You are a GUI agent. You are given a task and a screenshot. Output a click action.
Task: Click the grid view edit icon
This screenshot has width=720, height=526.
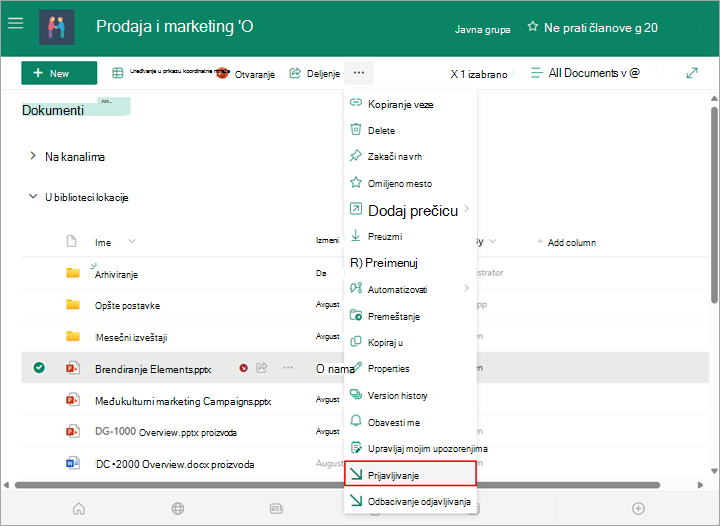pos(118,73)
